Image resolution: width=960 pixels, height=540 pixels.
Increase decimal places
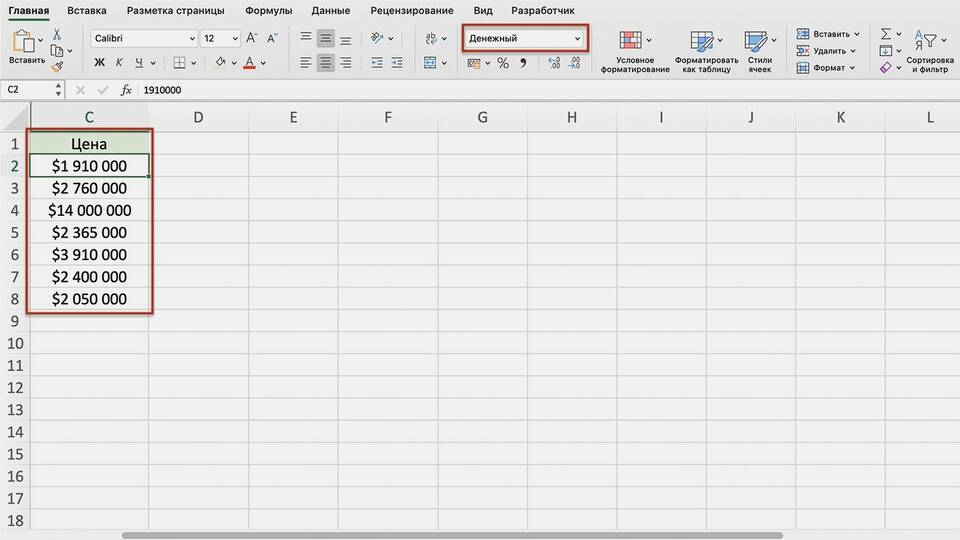coord(554,62)
